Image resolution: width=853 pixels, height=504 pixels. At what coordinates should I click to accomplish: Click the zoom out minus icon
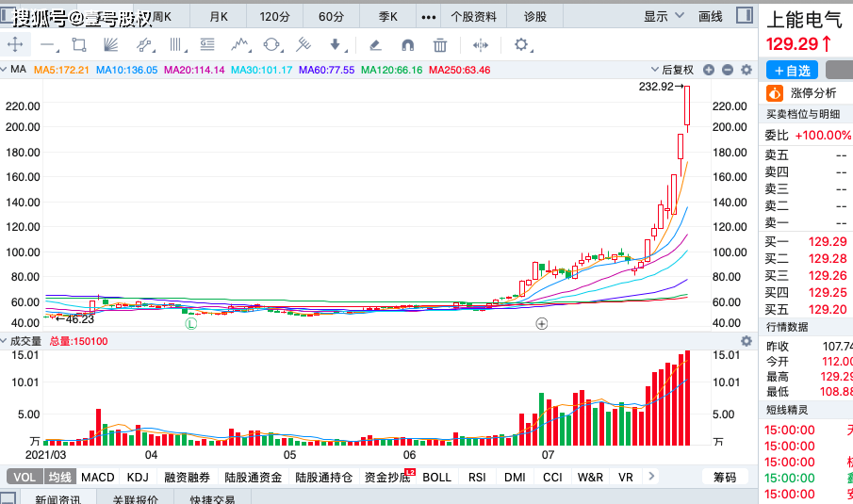[x=728, y=70]
